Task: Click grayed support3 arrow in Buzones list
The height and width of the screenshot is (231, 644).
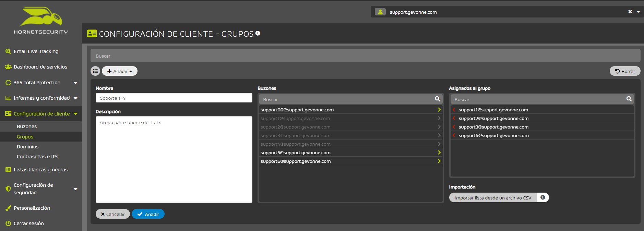Action: 439,135
